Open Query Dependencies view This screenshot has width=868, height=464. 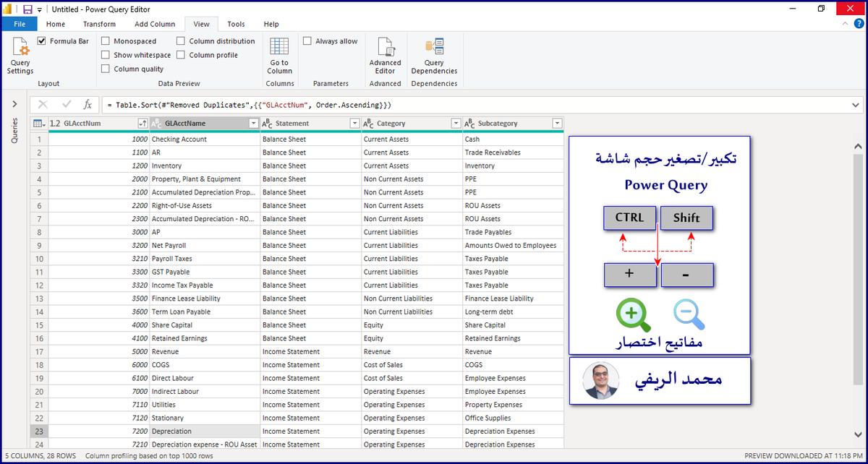(434, 56)
